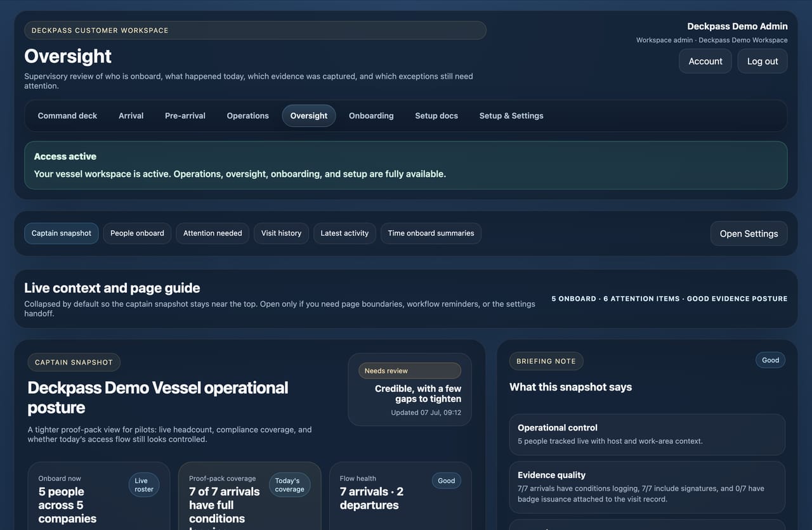Open the Flow health card
Screen dimensions: 812x530
pyautogui.click(x=400, y=496)
